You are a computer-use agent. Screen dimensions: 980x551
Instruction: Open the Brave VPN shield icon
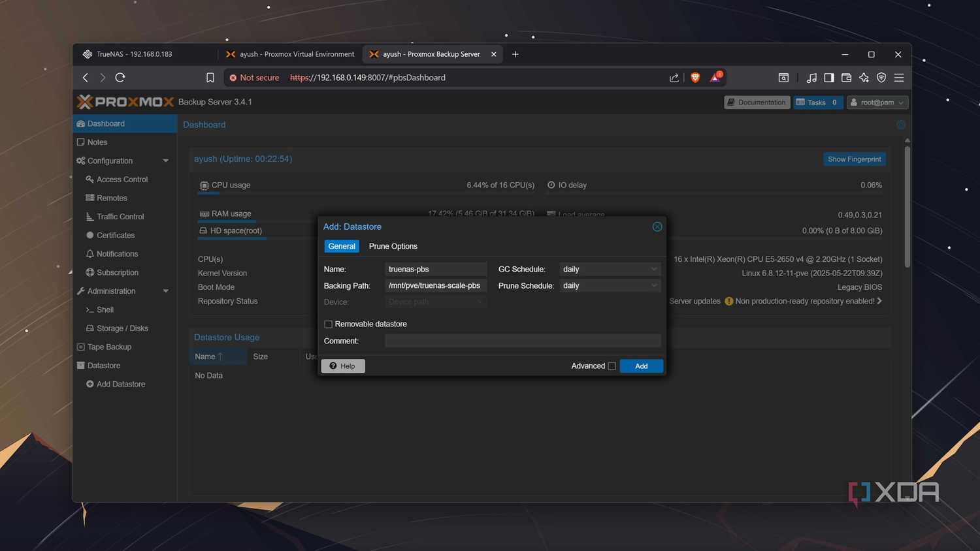[x=881, y=78]
